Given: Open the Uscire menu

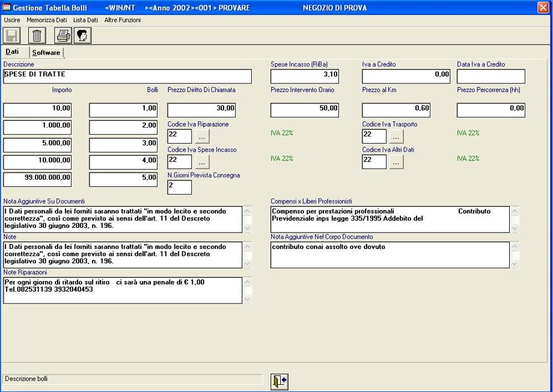Looking at the screenshot, I should (12, 20).
